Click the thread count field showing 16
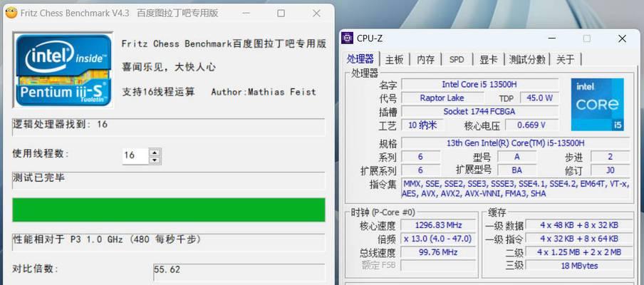This screenshot has height=285, width=644. click(x=135, y=155)
